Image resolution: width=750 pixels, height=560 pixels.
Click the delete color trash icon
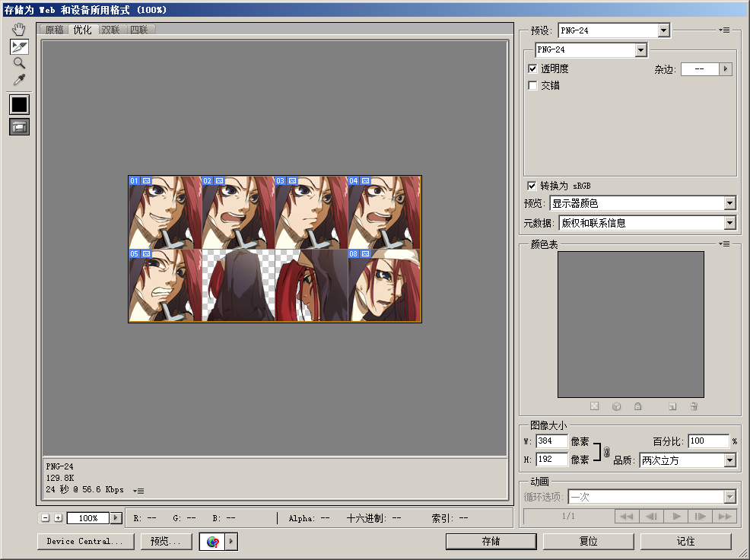tap(694, 406)
